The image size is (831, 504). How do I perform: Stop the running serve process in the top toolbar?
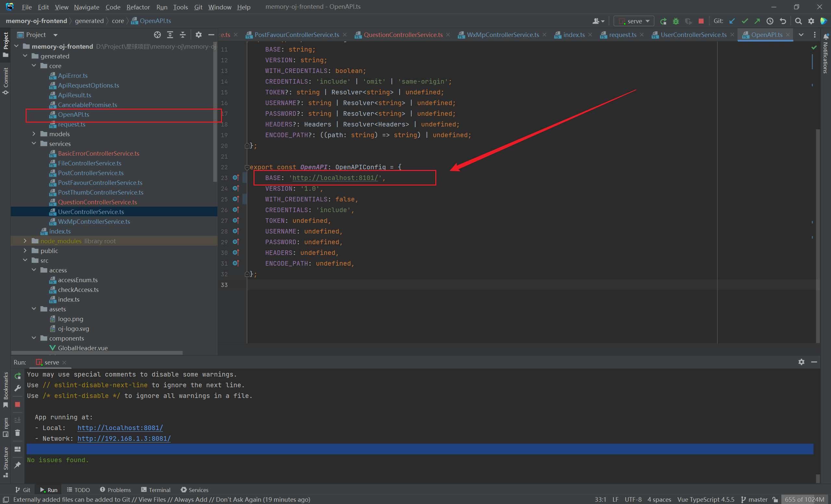(x=701, y=21)
